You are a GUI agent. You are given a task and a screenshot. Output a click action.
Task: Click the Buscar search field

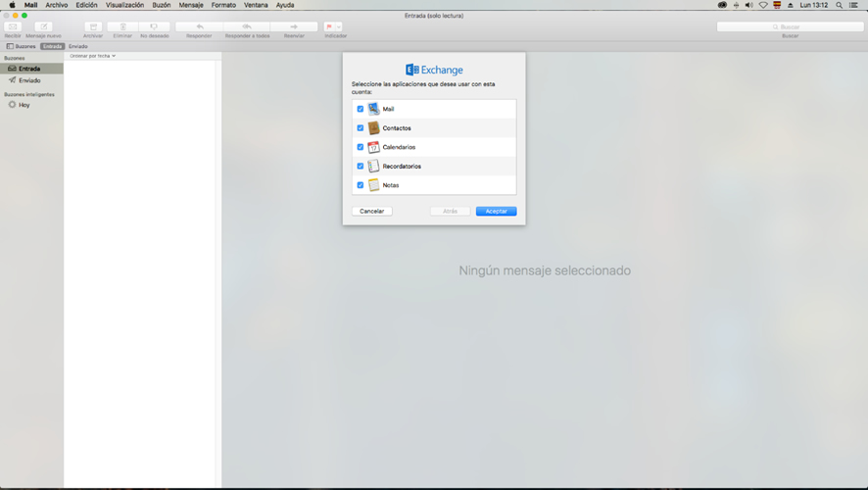point(789,26)
